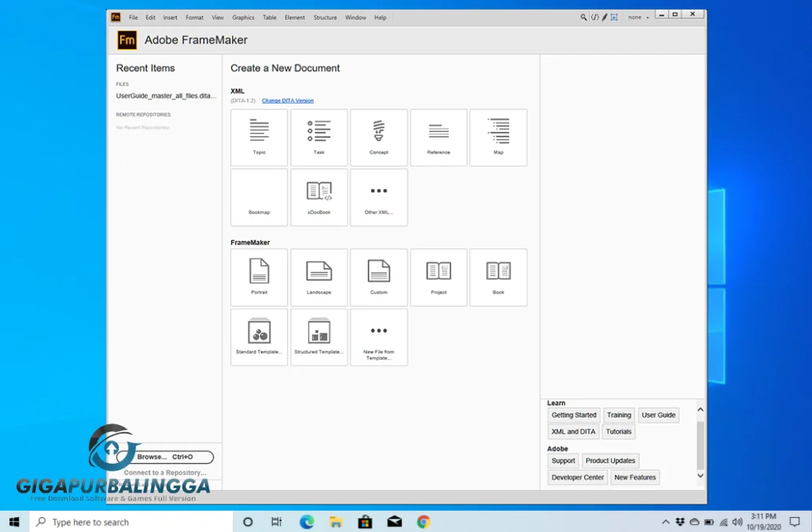Create a new FrameMaker Project
The image size is (812, 532).
[439, 277]
